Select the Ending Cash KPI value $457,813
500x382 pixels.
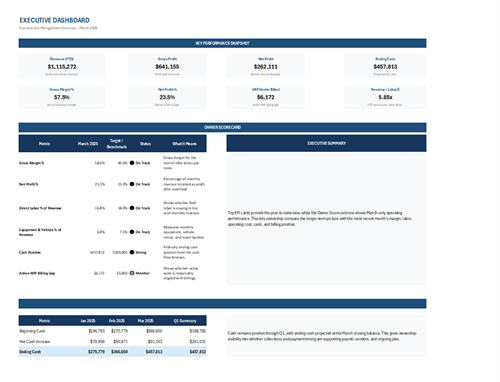point(385,67)
